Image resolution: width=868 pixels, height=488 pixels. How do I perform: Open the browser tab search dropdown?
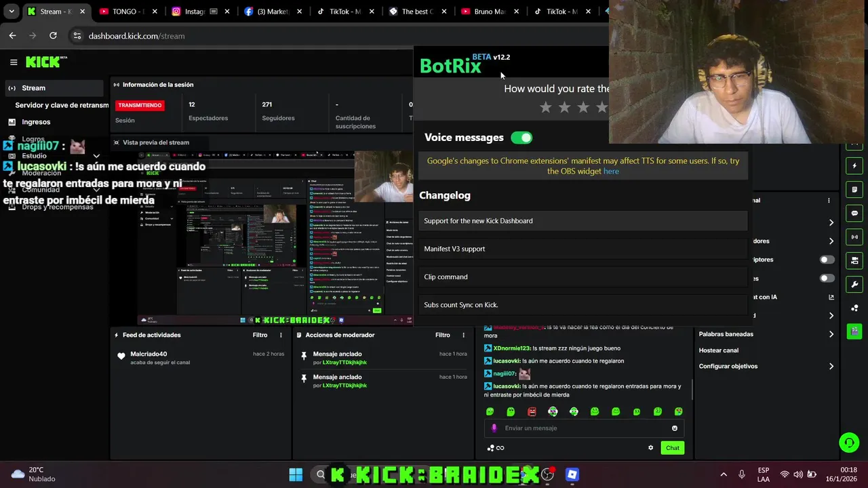pyautogui.click(x=12, y=12)
